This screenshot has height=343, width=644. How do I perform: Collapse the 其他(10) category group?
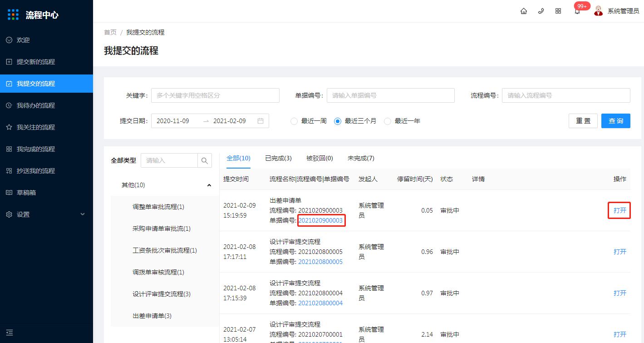tap(209, 185)
